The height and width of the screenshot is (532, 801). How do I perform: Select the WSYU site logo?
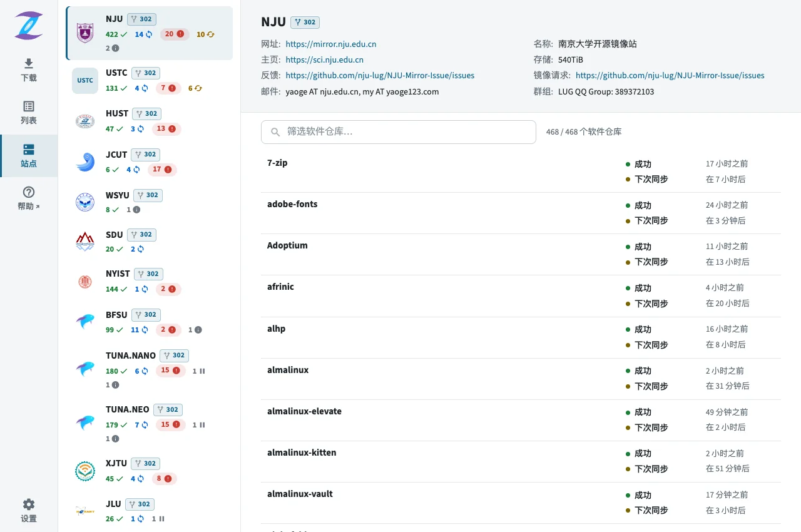tap(85, 202)
